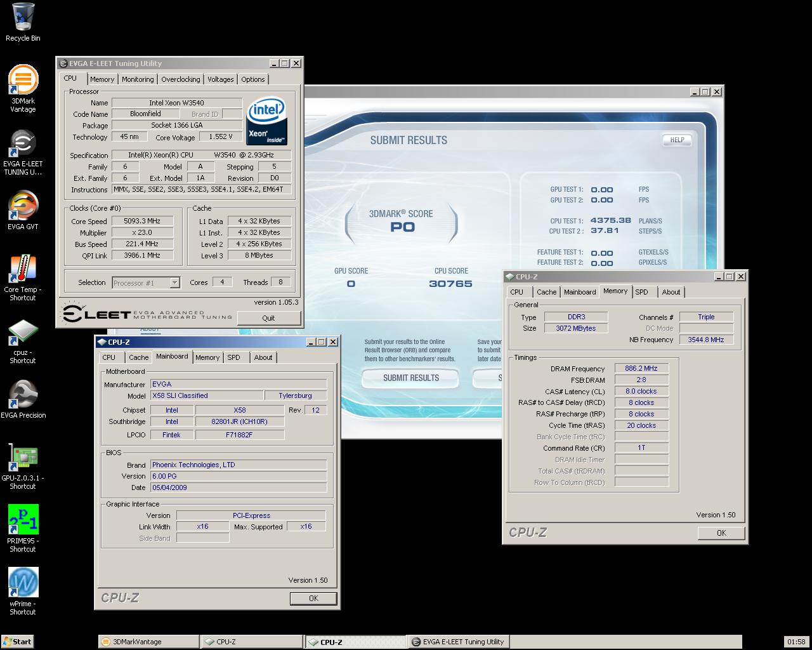Click Mainboard model X58 SLI Classified
This screenshot has width=812, height=650.
click(x=206, y=395)
